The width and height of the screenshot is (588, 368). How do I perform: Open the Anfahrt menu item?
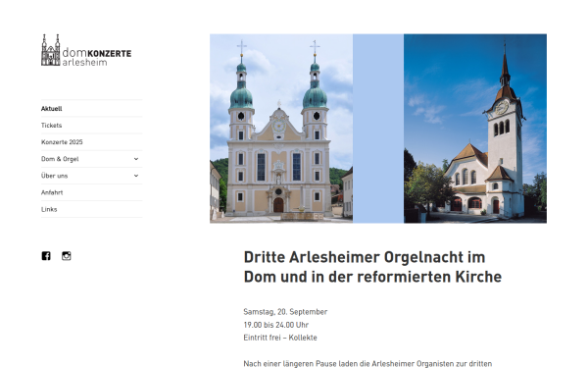[52, 192]
